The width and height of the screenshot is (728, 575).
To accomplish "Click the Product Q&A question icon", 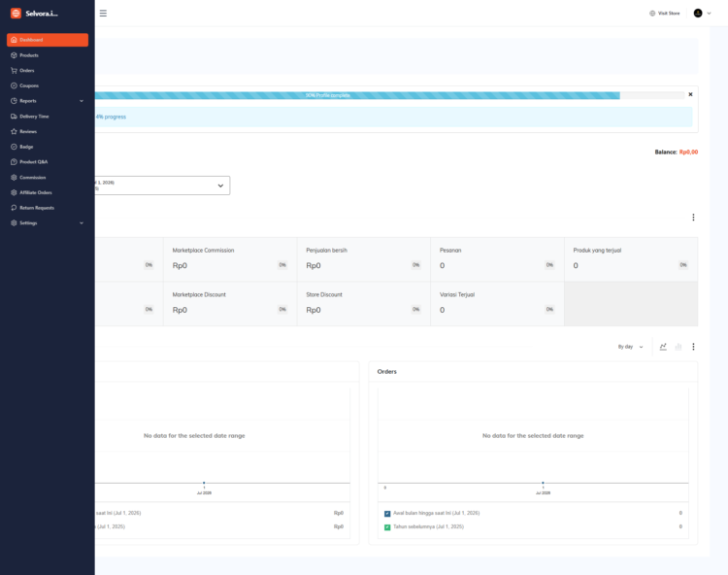I will click(14, 162).
